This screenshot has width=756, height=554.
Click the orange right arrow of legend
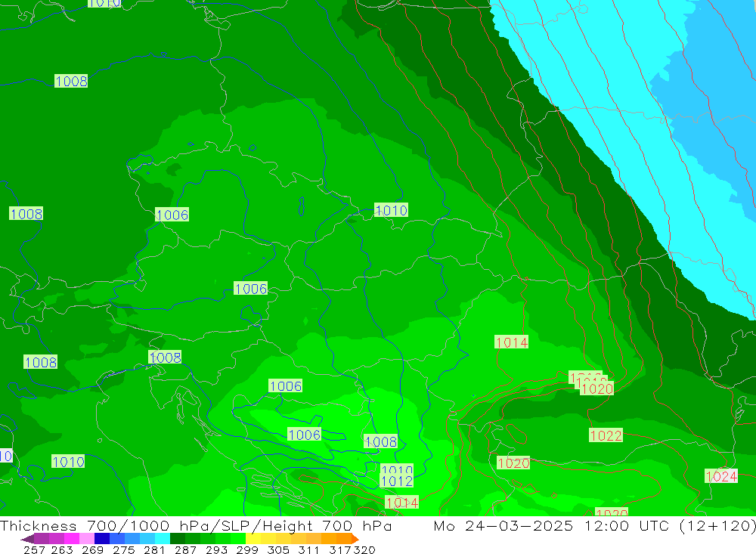tap(355, 539)
